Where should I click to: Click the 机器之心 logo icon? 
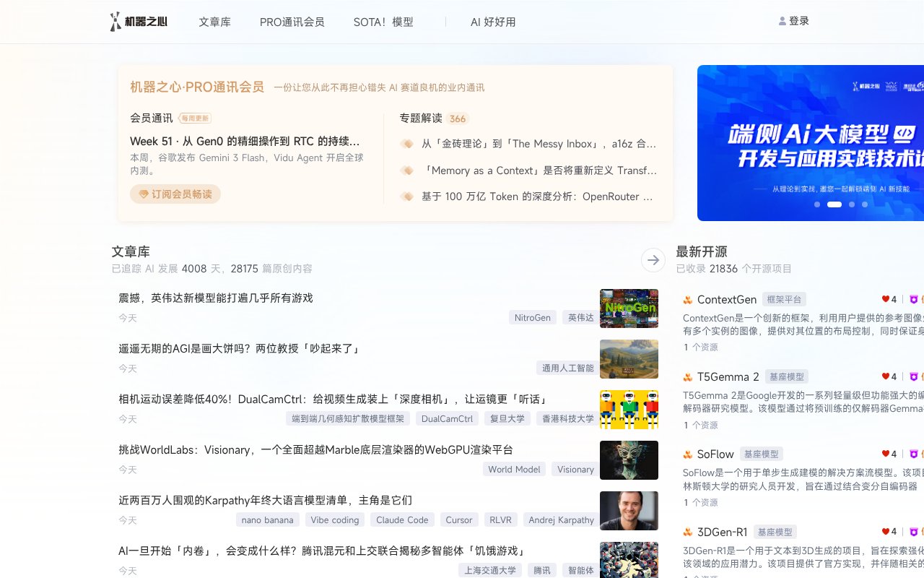coord(114,22)
